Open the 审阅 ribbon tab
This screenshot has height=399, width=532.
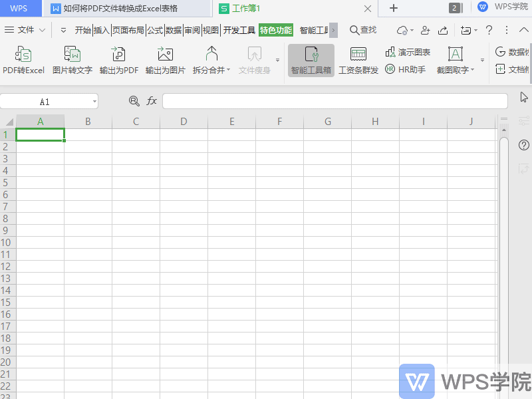point(192,30)
